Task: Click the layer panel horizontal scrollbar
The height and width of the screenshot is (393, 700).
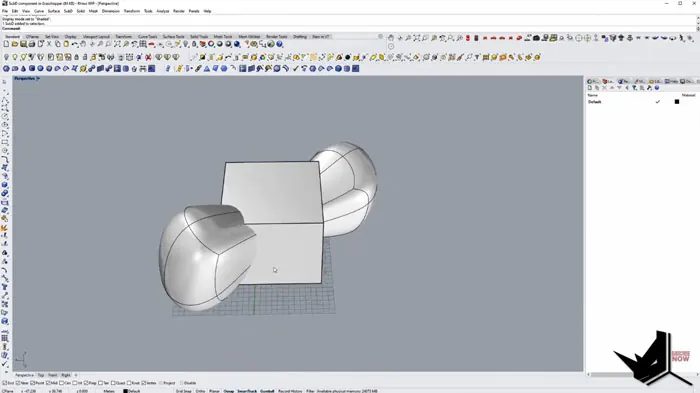Action: (643, 374)
